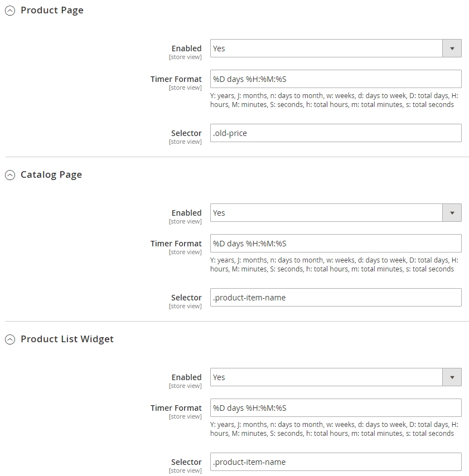Collapse the Catalog Page section icon
The image size is (469, 476).
(10, 175)
